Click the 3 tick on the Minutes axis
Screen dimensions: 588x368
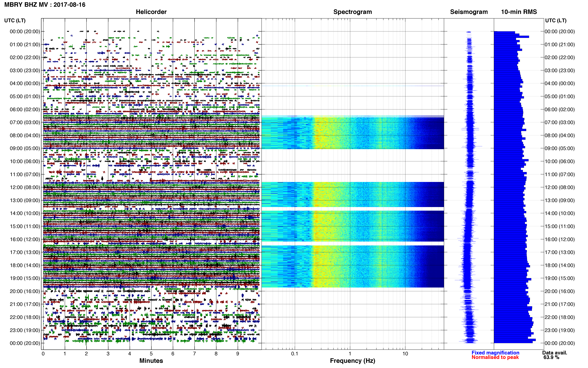click(x=108, y=354)
